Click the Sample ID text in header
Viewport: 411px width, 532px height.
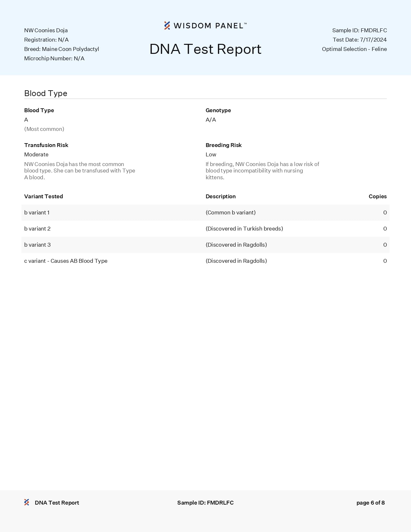click(359, 30)
